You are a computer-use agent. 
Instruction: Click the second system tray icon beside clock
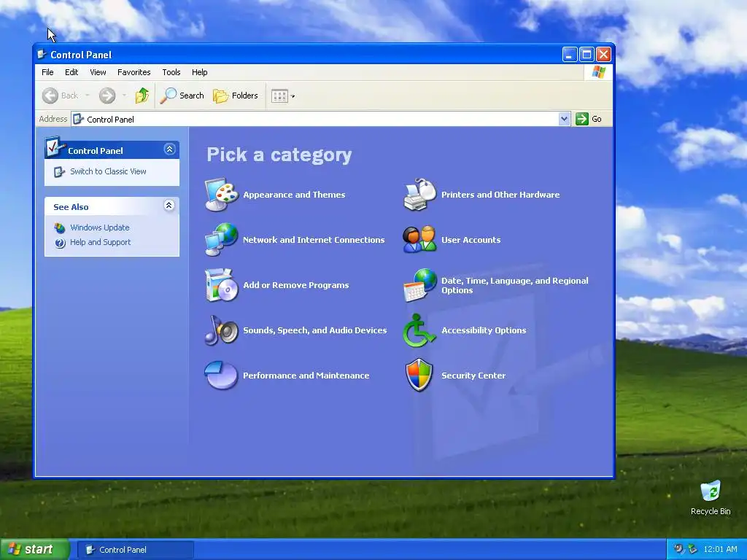pos(692,549)
